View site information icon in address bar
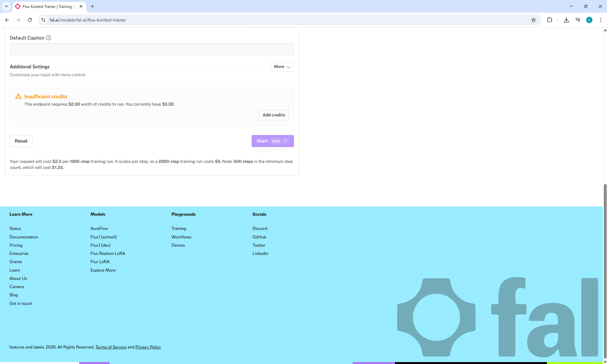This screenshot has width=607, height=364. (x=43, y=20)
